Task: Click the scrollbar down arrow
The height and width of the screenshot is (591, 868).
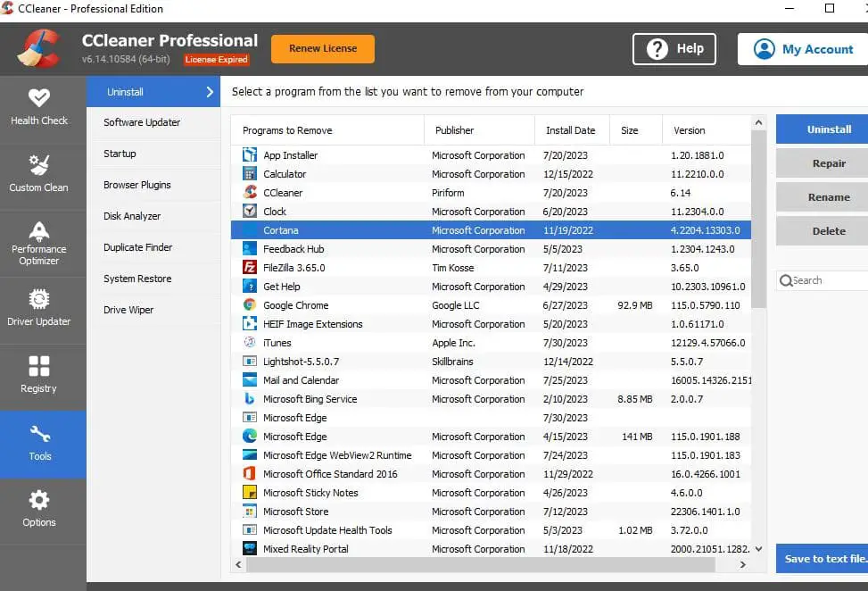Action: (759, 548)
